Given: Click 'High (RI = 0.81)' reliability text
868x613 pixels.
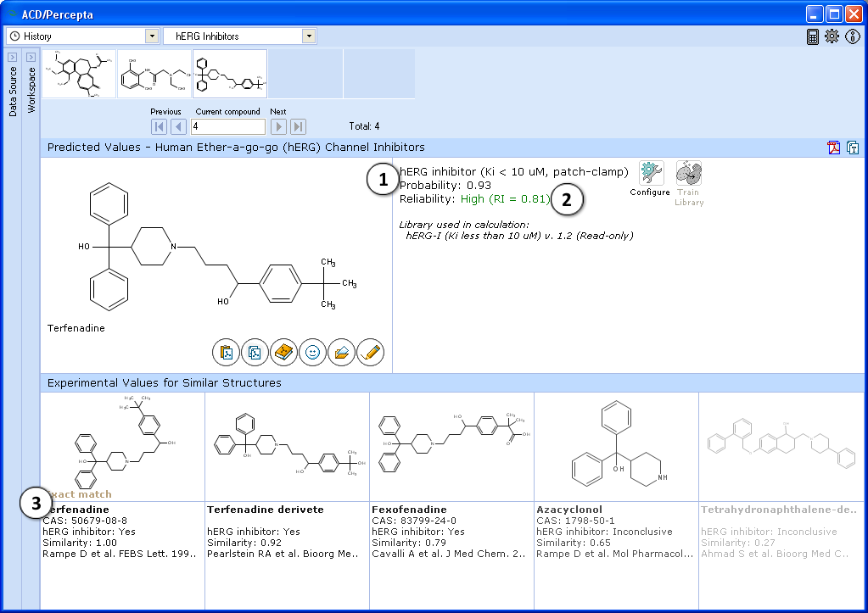Looking at the screenshot, I should 506,198.
